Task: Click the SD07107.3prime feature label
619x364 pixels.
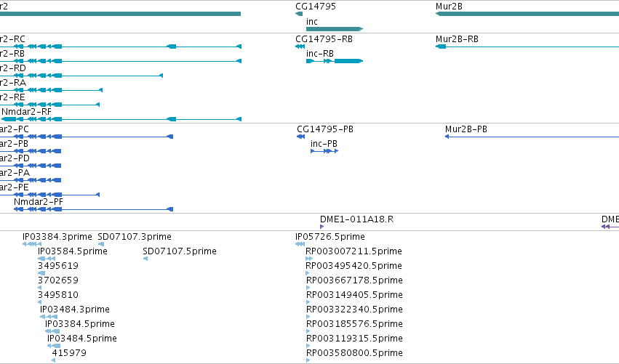Action: 135,237
